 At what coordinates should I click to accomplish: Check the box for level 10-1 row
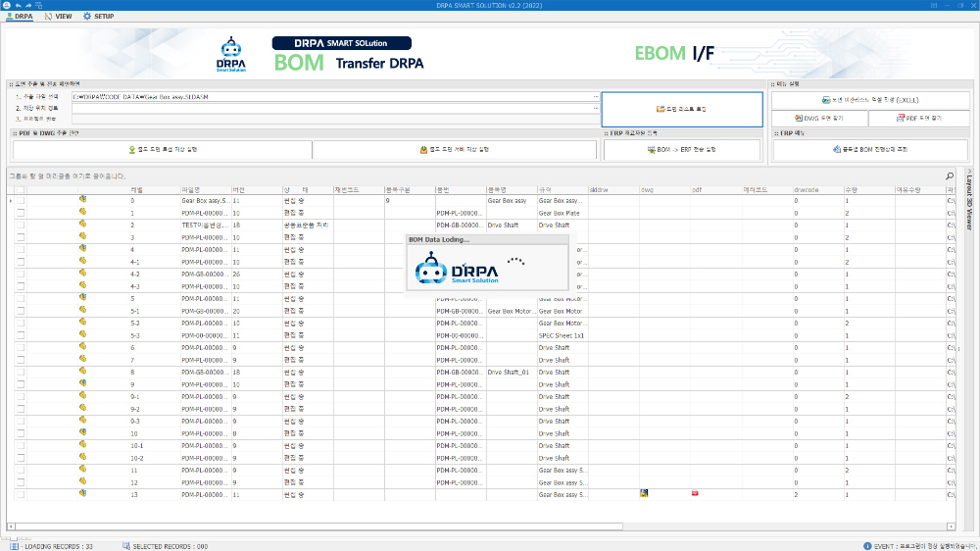coord(21,446)
